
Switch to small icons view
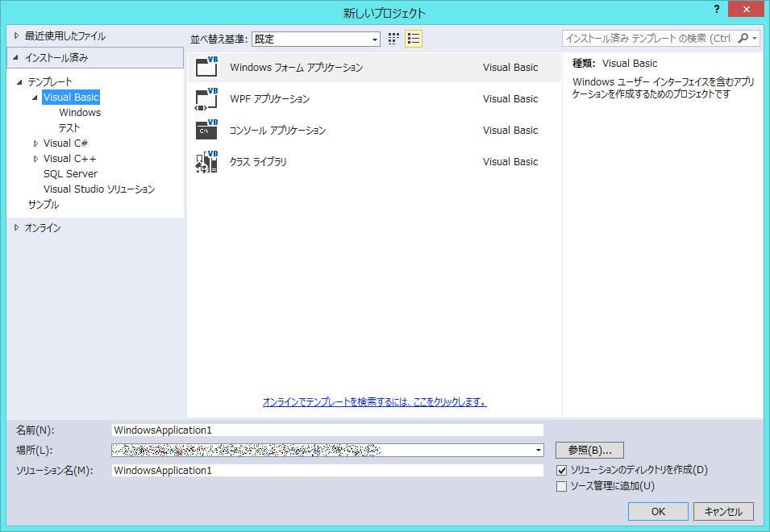click(x=393, y=39)
